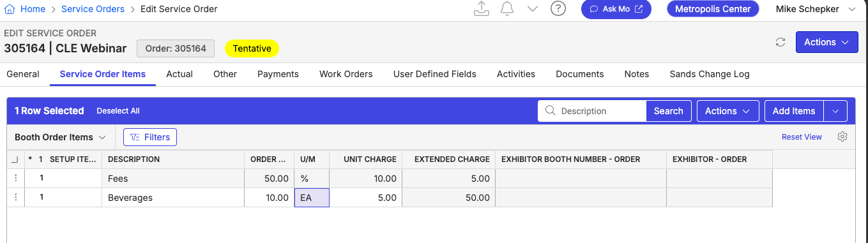
Task: Click the magnifier icon in Description search
Action: [x=550, y=111]
